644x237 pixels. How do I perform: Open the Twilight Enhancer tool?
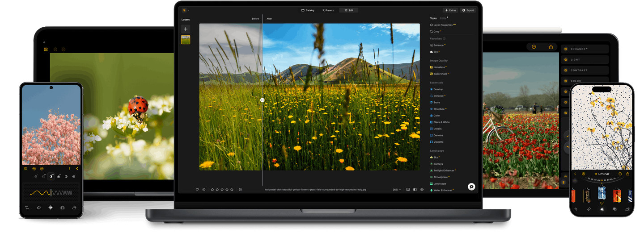click(x=444, y=170)
